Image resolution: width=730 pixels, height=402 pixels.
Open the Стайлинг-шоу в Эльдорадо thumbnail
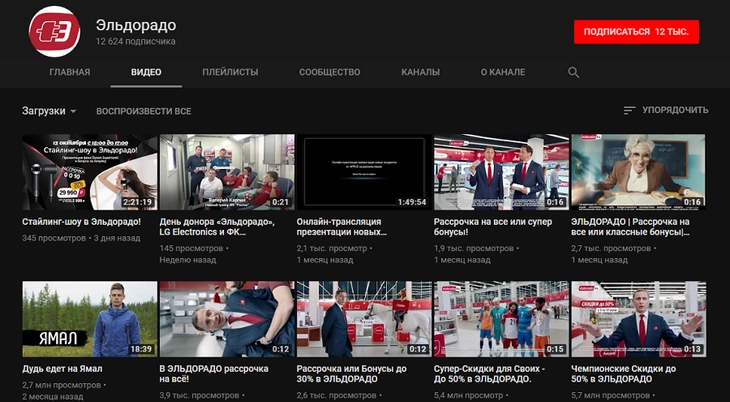tap(90, 172)
